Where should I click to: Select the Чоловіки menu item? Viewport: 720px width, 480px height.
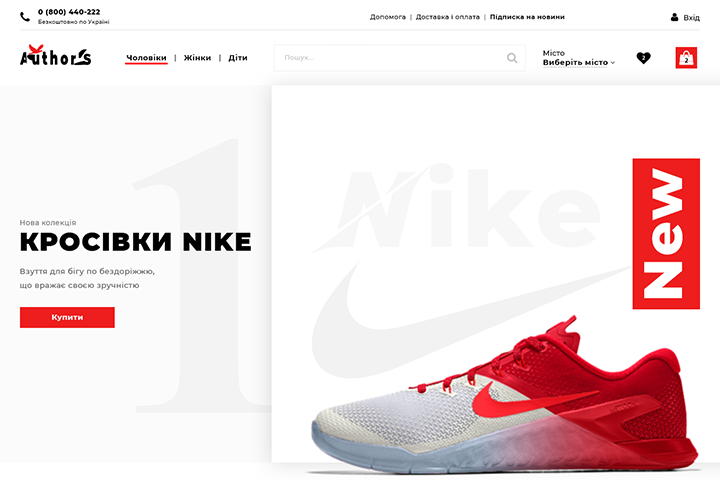146,58
